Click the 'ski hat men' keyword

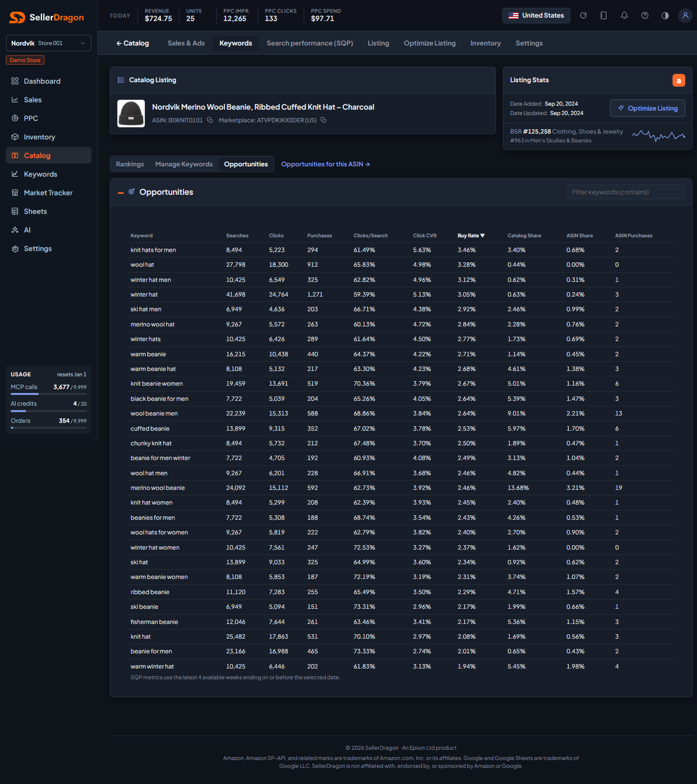pos(146,309)
